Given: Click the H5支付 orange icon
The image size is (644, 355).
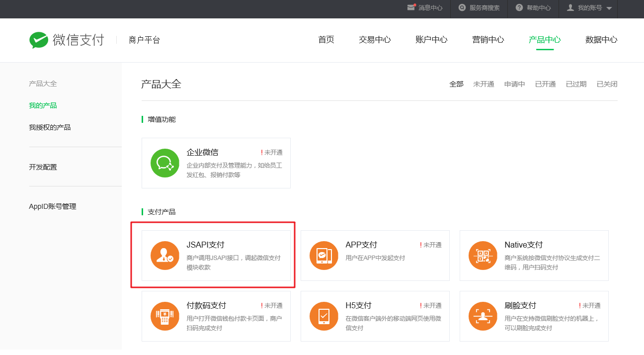Looking at the screenshot, I should 323,316.
